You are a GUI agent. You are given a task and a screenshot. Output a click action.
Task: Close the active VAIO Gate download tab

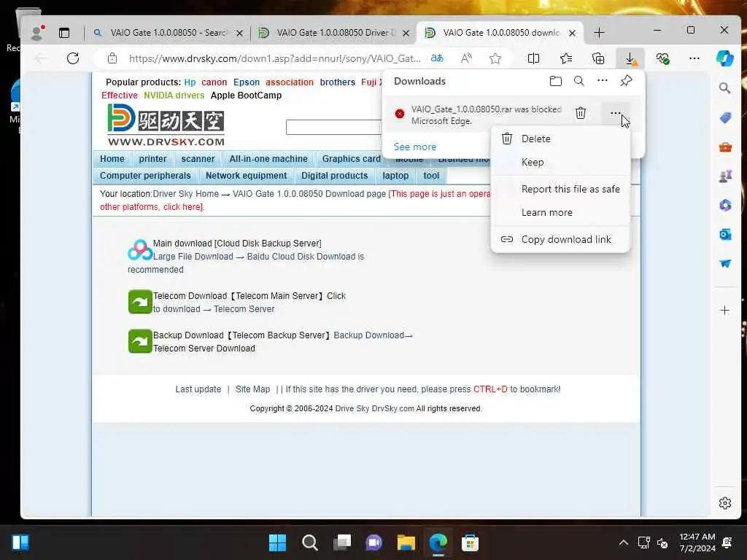tap(572, 33)
